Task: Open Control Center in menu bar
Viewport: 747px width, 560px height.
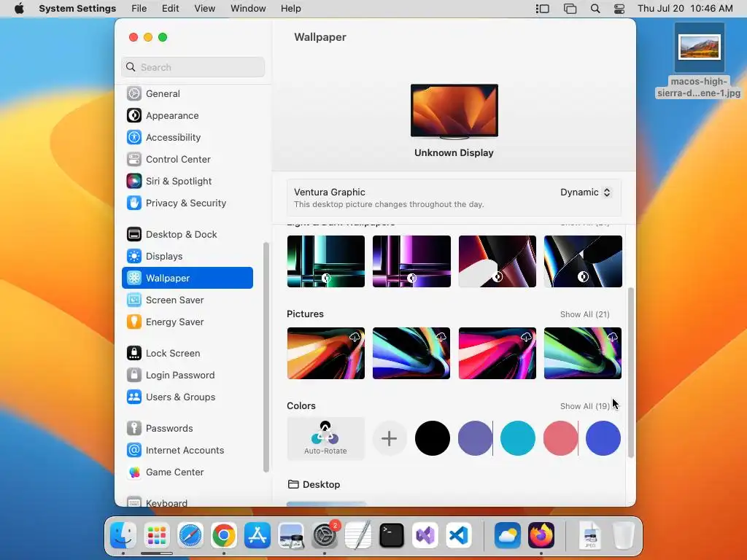Action: [x=619, y=9]
